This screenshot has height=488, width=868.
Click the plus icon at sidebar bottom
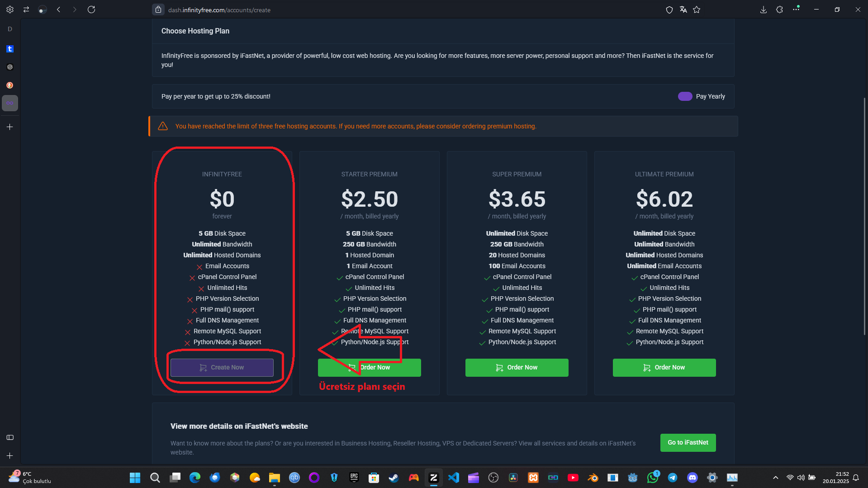point(10,456)
